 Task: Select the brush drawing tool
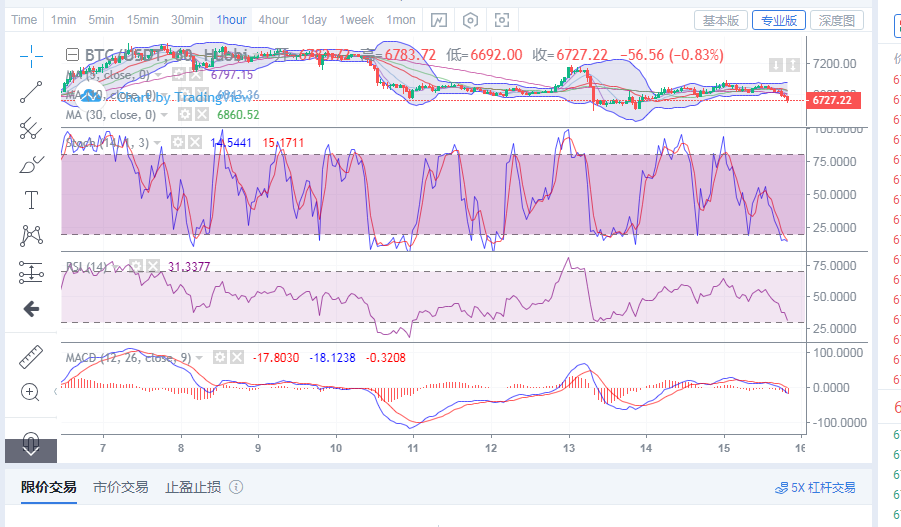coord(31,164)
